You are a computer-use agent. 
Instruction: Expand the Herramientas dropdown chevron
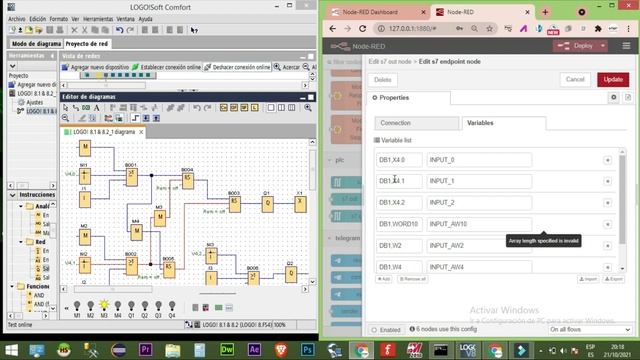point(13,66)
